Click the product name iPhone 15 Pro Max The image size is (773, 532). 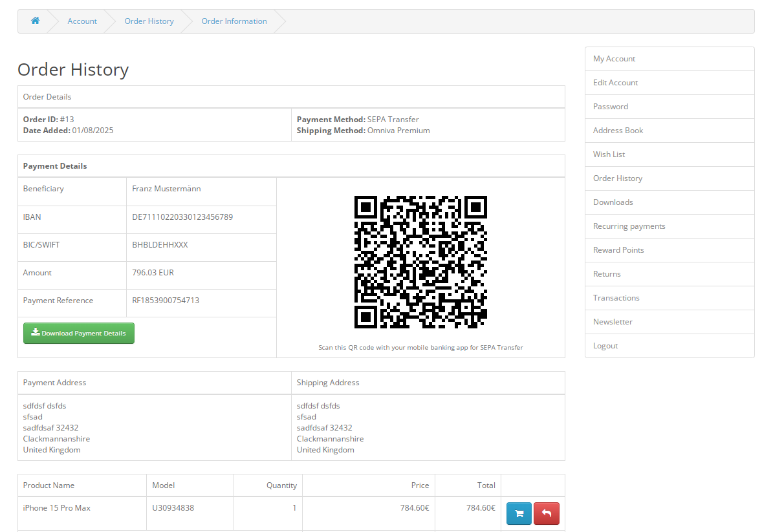[57, 508]
